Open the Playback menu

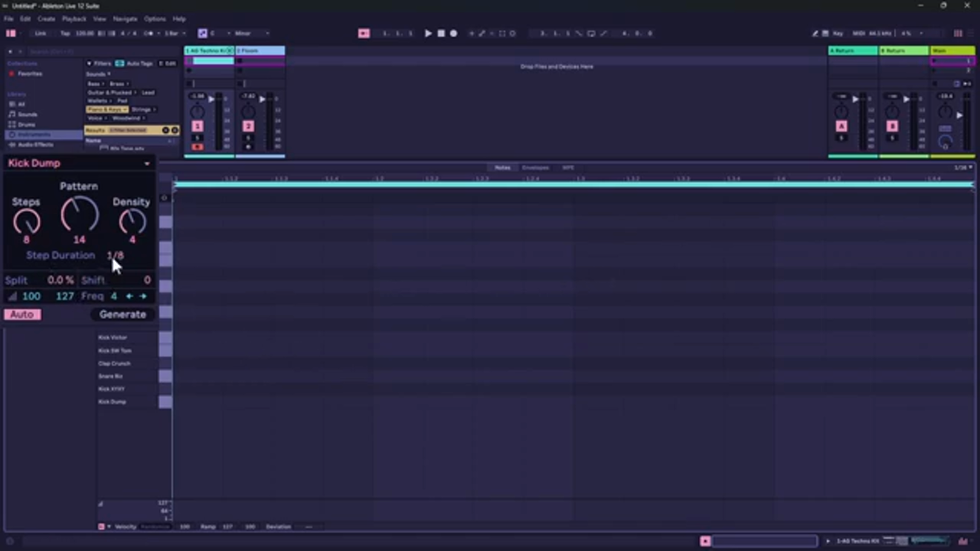click(74, 19)
